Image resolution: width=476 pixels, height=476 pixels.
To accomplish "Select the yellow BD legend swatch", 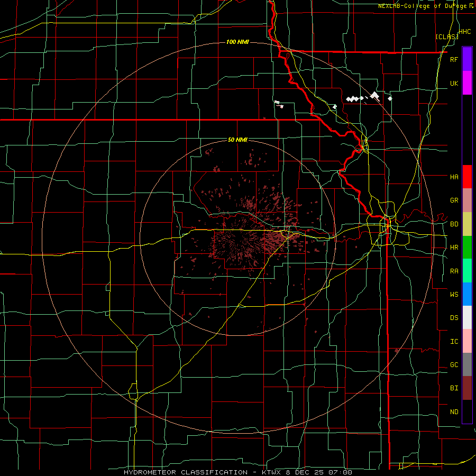I will [x=467, y=224].
